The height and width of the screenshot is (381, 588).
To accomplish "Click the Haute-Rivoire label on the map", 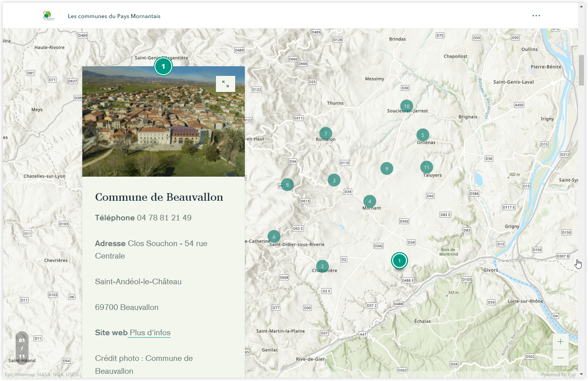I will coord(49,47).
